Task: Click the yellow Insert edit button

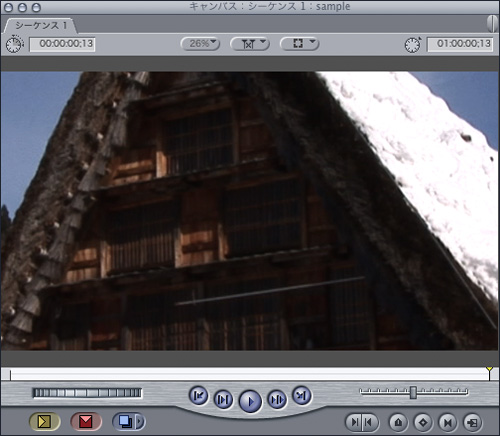Action: coord(45,422)
